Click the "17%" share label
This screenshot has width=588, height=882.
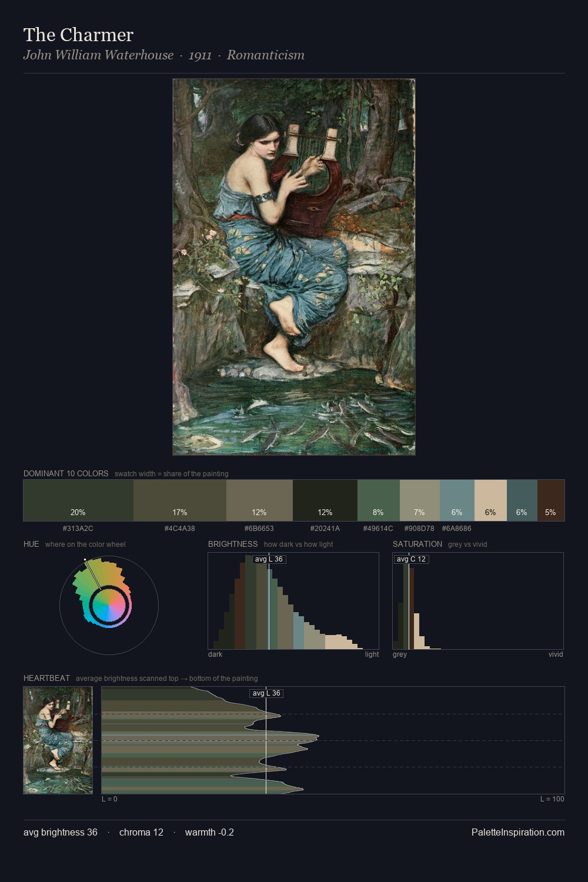coord(180,512)
